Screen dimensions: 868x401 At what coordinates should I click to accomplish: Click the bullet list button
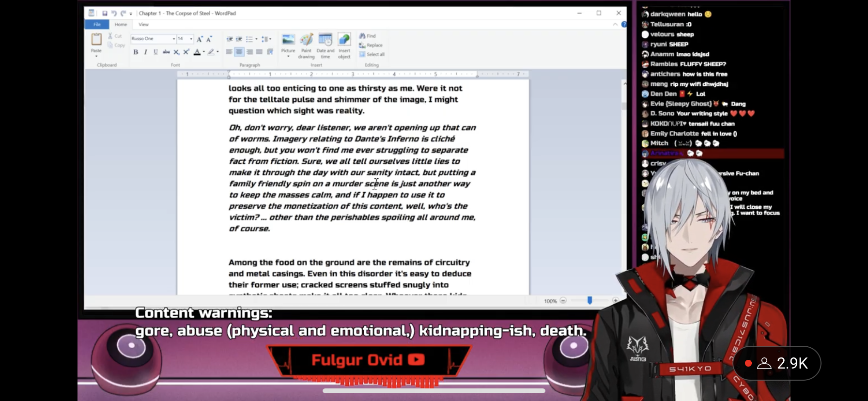coord(249,39)
